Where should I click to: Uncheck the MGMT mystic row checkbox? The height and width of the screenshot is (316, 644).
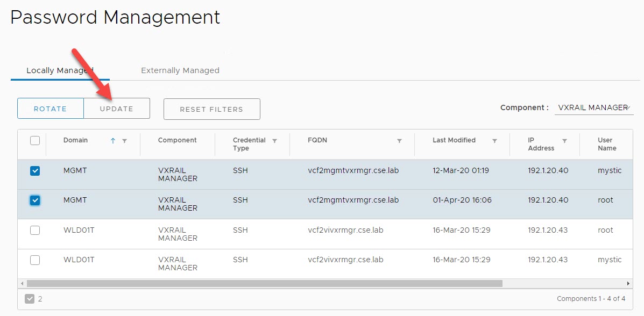pyautogui.click(x=35, y=171)
